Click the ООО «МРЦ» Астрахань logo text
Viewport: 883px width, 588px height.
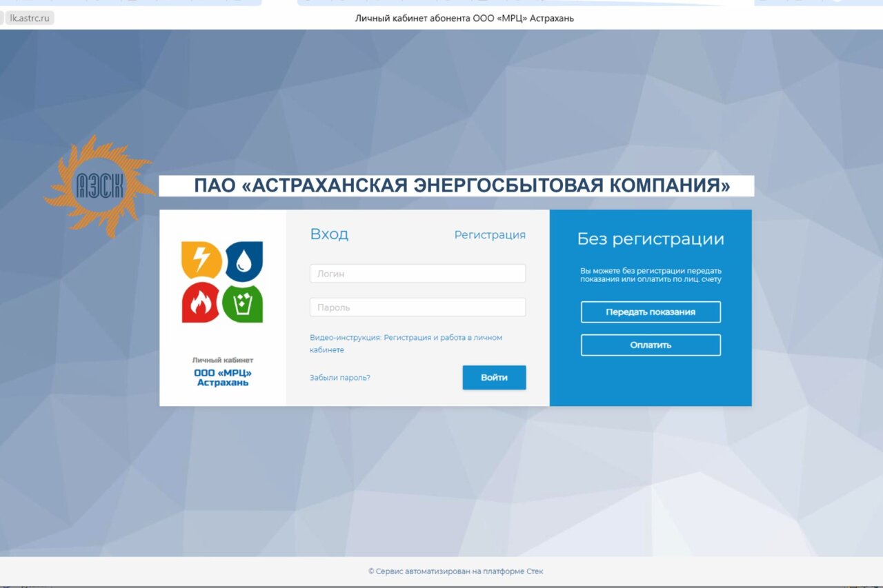point(223,378)
